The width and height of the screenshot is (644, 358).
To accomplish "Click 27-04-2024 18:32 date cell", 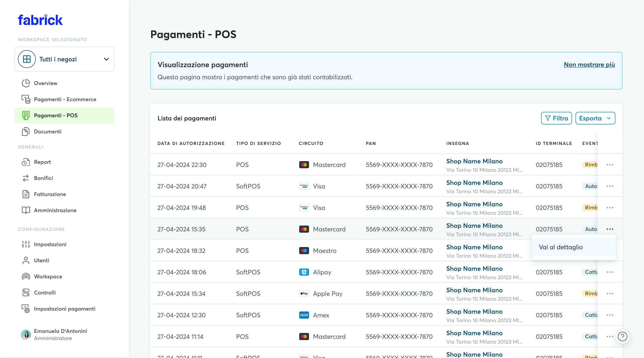I will tap(181, 251).
